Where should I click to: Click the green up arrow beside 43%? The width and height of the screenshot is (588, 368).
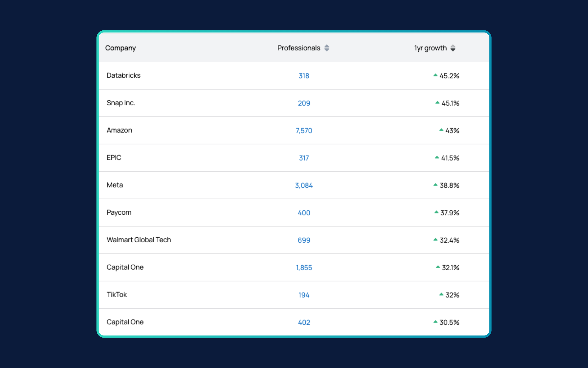(x=441, y=130)
